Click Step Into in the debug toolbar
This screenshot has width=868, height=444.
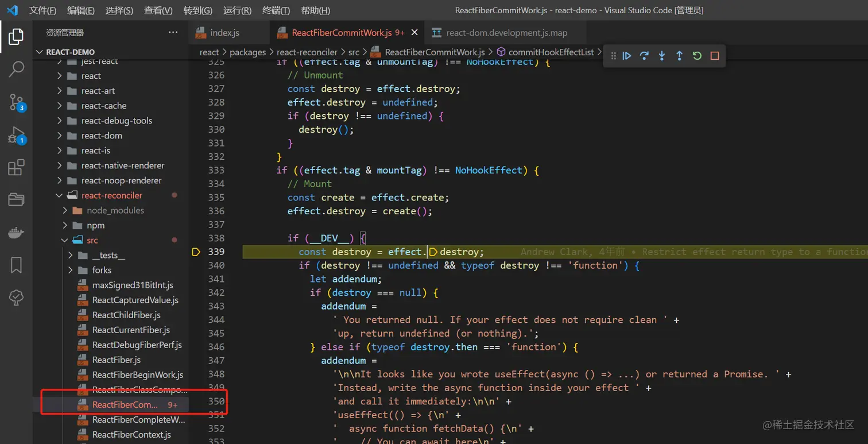662,56
